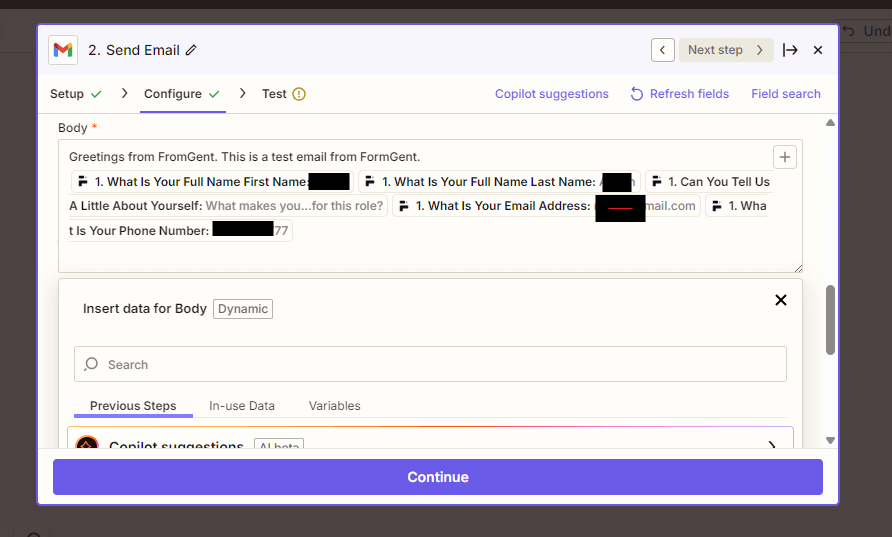Select the Previous Steps tab
This screenshot has height=537, width=892.
133,406
